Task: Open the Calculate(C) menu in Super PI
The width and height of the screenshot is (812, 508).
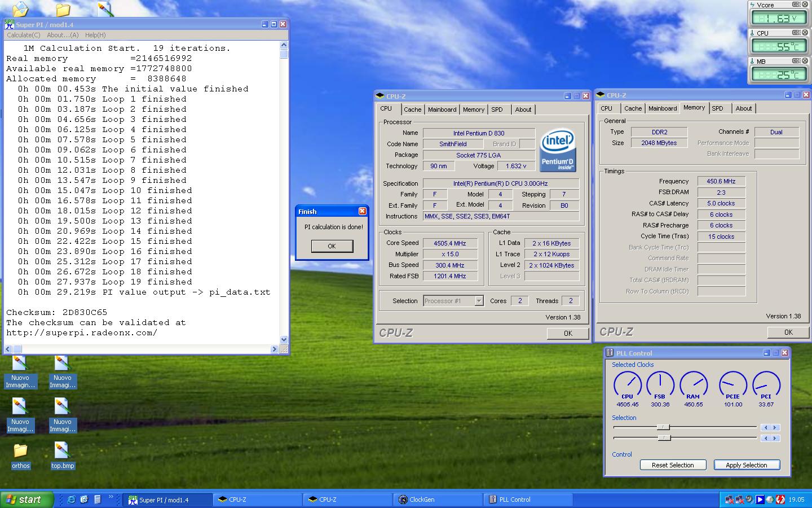Action: 24,35
